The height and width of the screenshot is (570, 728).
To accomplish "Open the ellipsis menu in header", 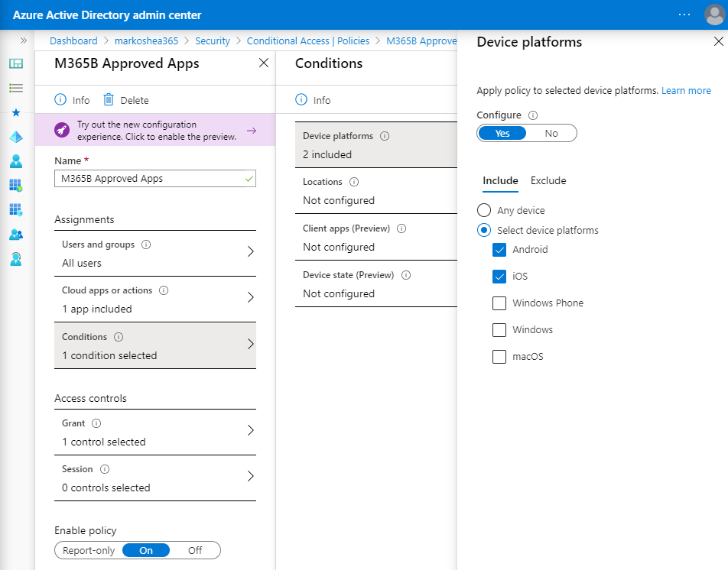I will pos(684,15).
